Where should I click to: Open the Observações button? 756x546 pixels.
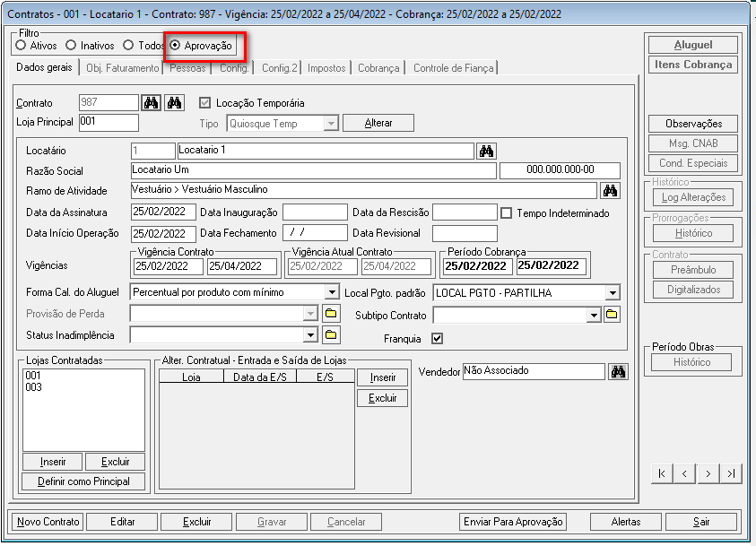click(693, 124)
